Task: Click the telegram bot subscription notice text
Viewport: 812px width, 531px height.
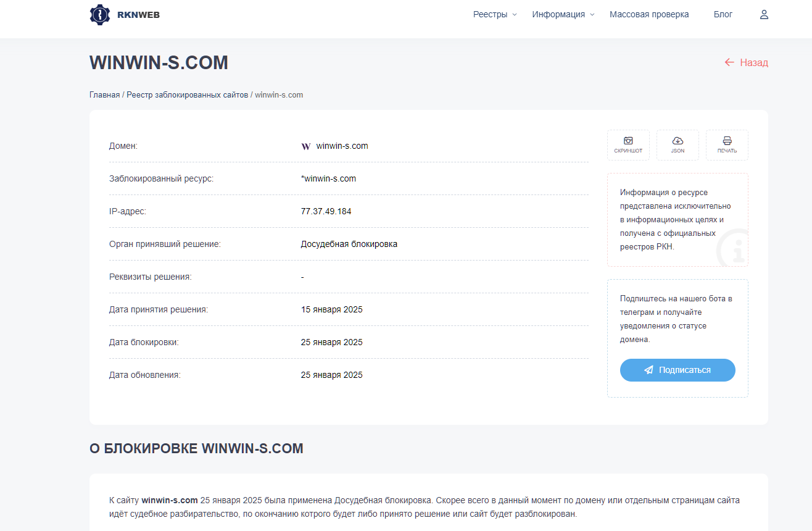Action: [x=676, y=319]
